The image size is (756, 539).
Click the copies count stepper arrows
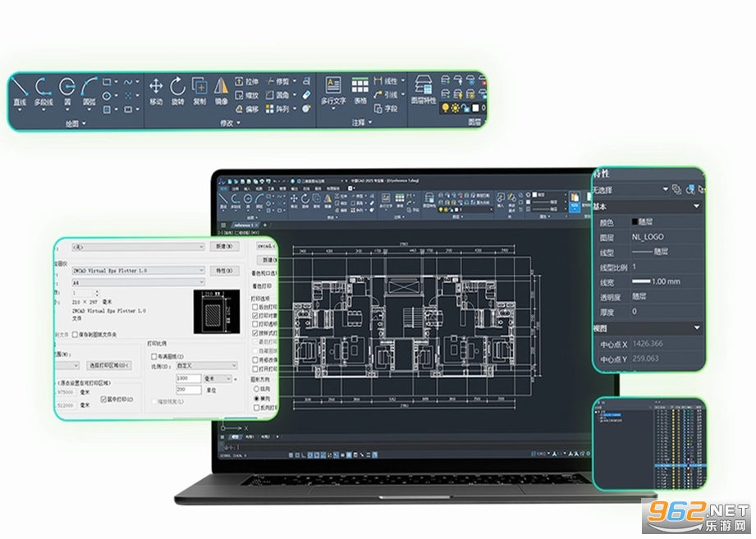pos(97,293)
